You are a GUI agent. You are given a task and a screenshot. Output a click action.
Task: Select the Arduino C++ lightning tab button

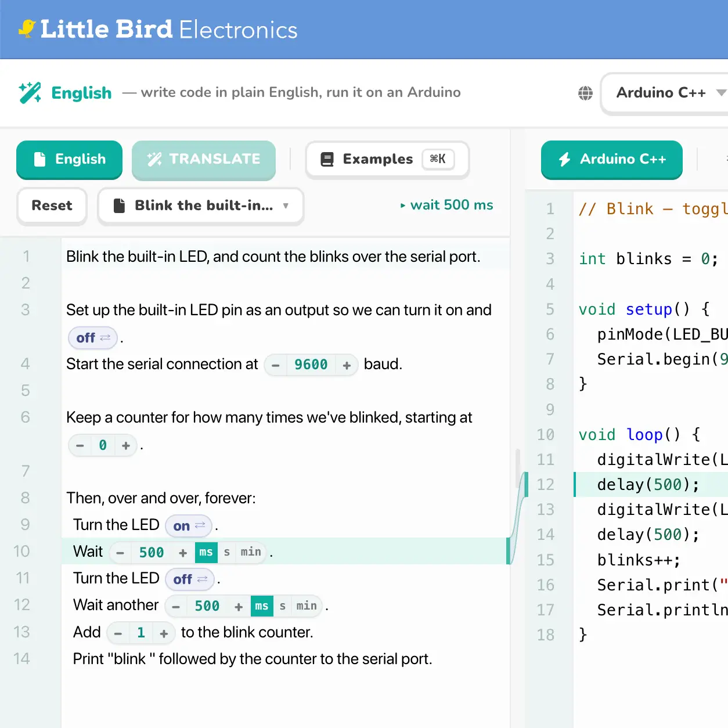pyautogui.click(x=612, y=159)
